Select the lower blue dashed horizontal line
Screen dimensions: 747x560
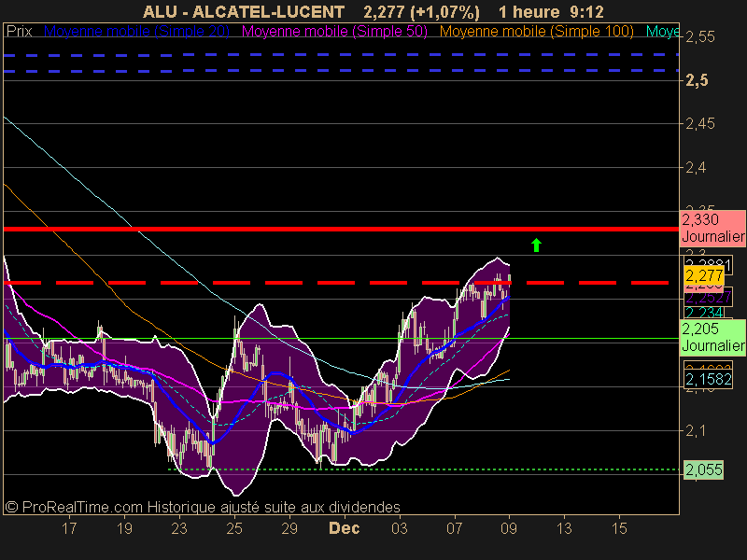click(x=341, y=71)
